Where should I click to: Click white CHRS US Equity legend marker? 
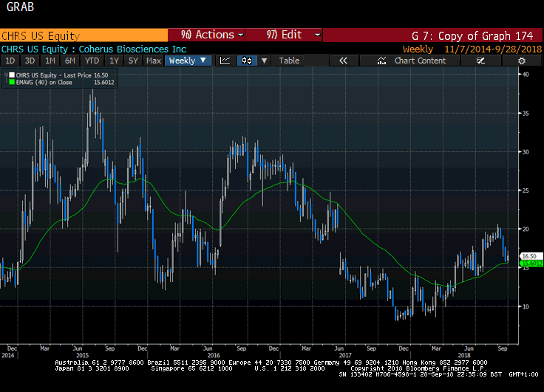(x=11, y=75)
